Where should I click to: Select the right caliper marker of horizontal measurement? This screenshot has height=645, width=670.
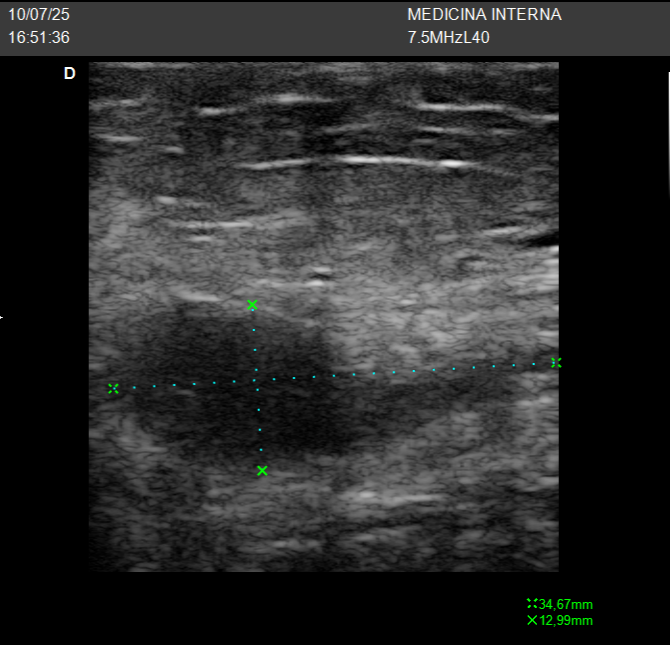coord(556,362)
